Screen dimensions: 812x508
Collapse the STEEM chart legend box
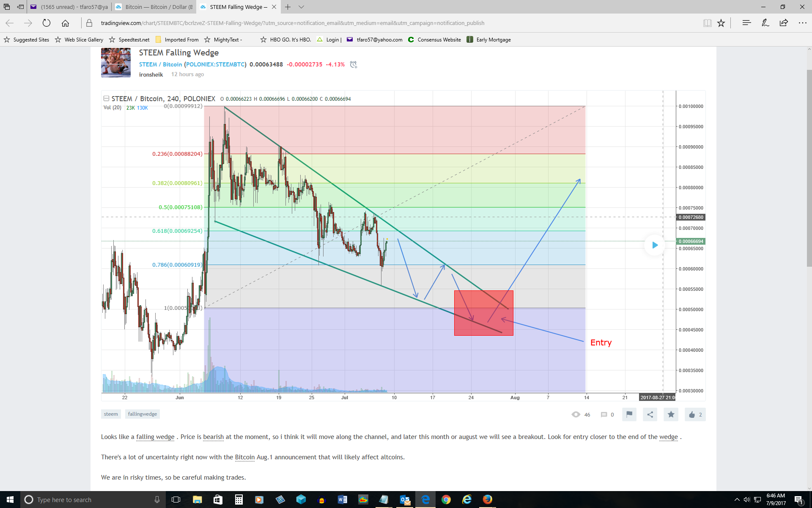[x=106, y=99]
